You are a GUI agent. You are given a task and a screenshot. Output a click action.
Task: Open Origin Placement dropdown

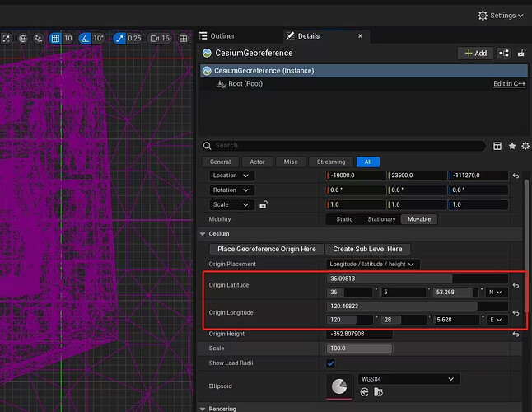point(374,264)
